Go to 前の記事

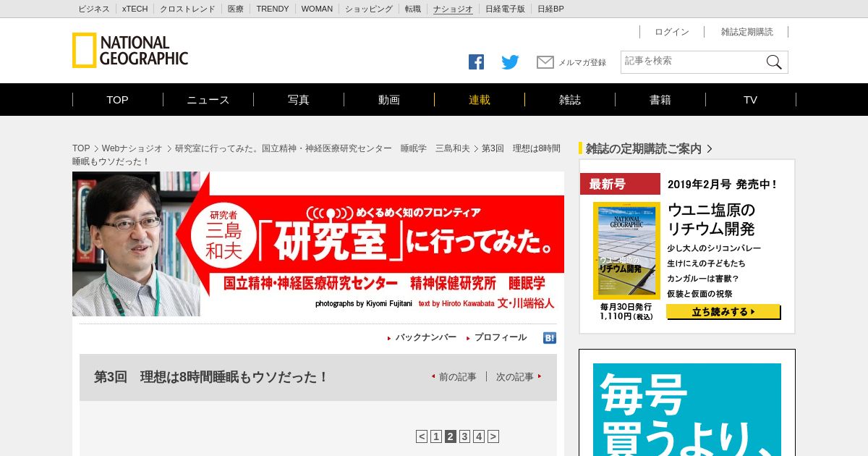pos(457,377)
